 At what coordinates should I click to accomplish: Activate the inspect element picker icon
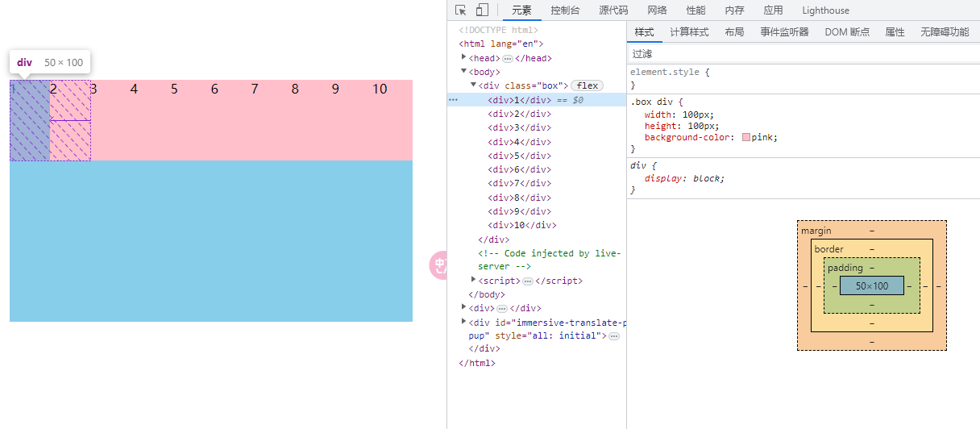coord(461,10)
